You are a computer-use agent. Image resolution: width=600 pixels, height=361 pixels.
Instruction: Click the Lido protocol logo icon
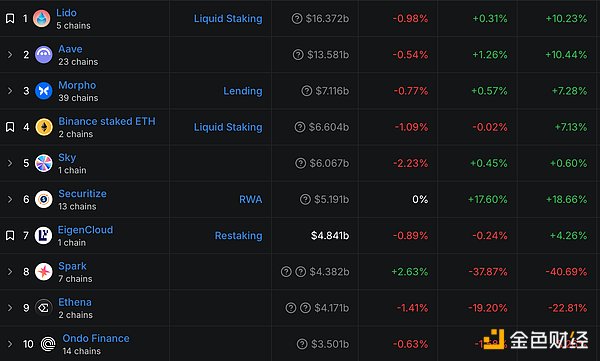pyautogui.click(x=41, y=18)
